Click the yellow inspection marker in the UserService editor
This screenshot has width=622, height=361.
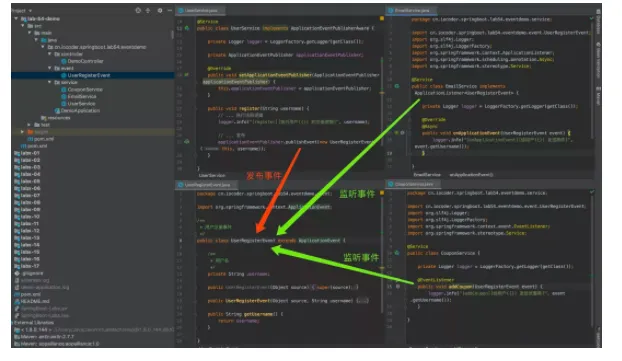(382, 18)
